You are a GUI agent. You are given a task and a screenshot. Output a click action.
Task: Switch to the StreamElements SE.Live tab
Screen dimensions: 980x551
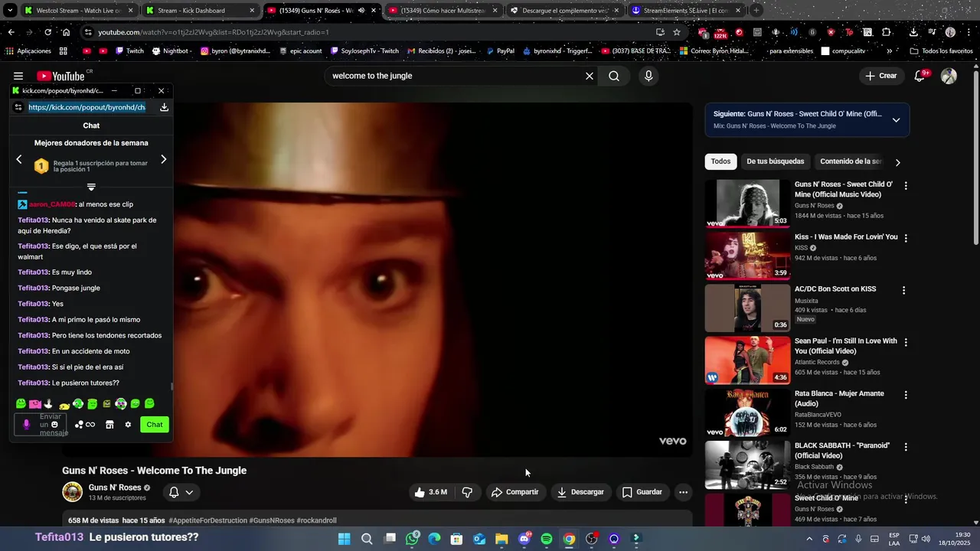click(687, 11)
